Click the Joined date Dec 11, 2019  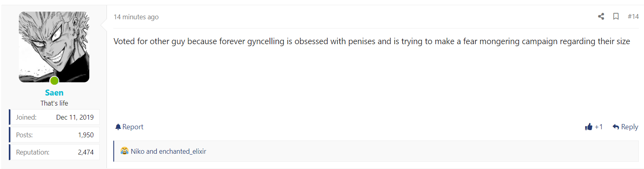click(75, 117)
